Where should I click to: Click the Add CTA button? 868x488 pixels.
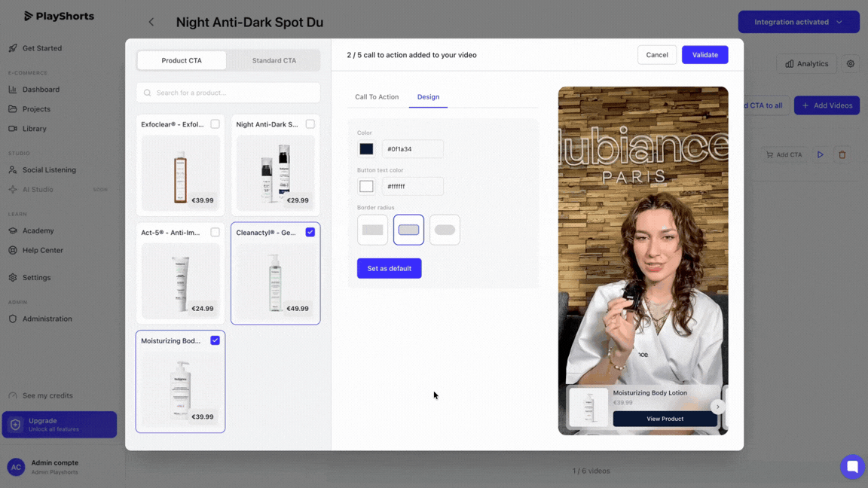(x=784, y=155)
